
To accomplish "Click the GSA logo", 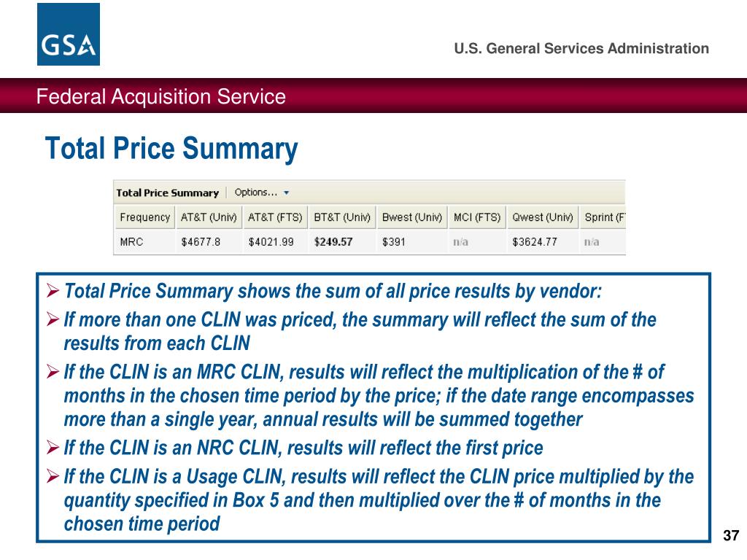I will point(69,34).
